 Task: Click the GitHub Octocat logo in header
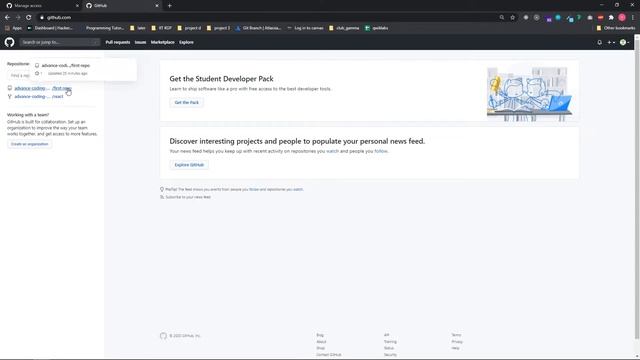click(9, 42)
